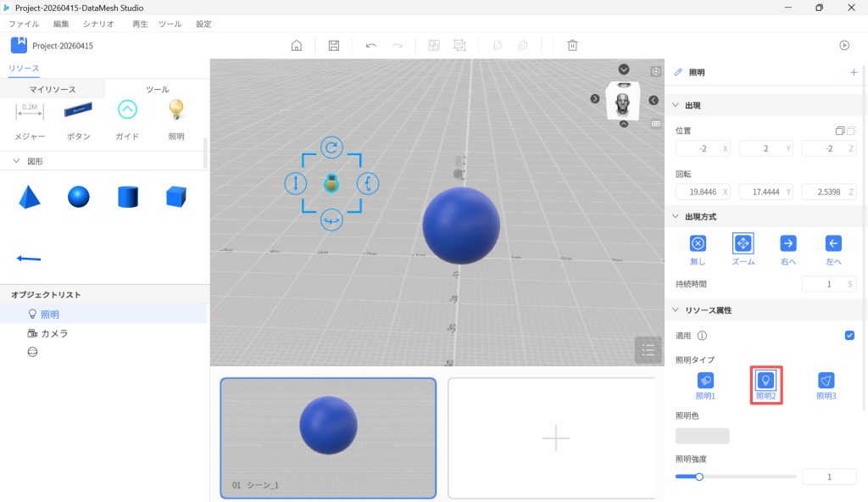Screen dimensions: 868x502
Task: Collapse the 図形 shapes category
Action: tap(16, 161)
